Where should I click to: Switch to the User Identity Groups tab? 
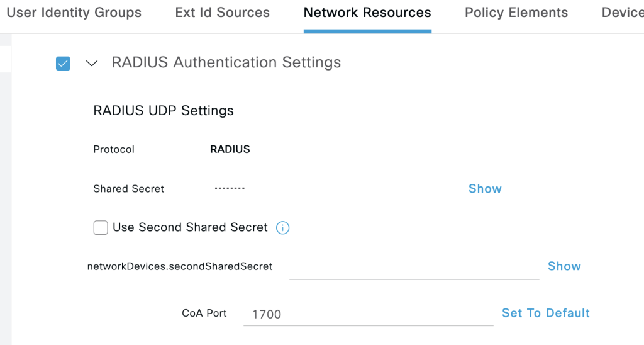tap(74, 13)
